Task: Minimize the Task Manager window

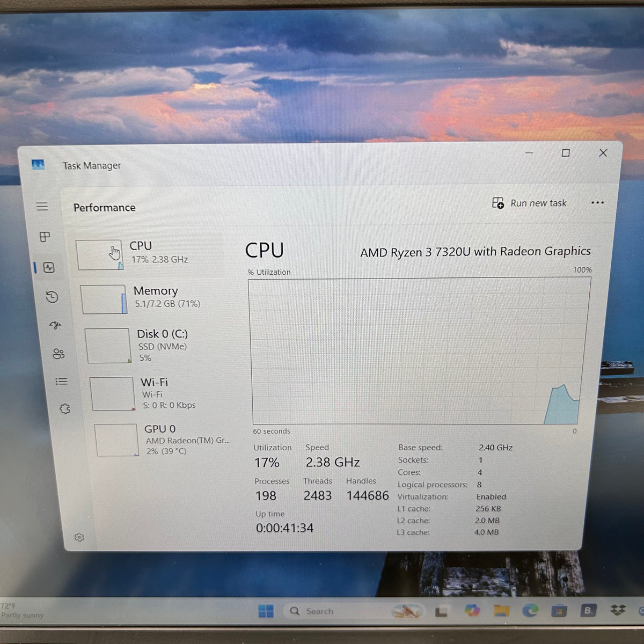Action: (529, 153)
